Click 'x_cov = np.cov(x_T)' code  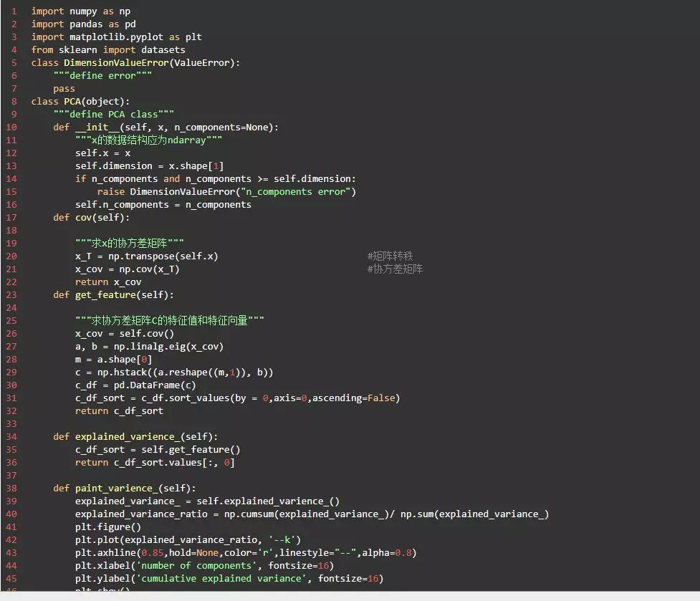pos(128,269)
